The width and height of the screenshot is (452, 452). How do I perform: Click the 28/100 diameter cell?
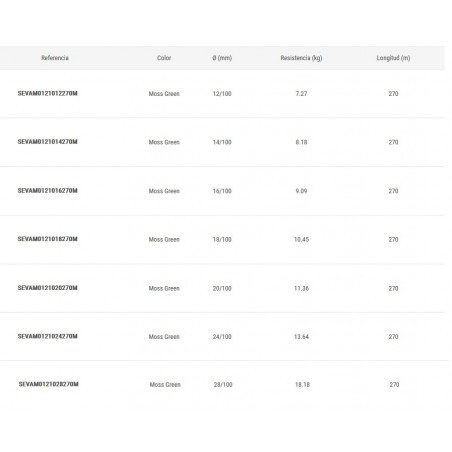tap(223, 385)
